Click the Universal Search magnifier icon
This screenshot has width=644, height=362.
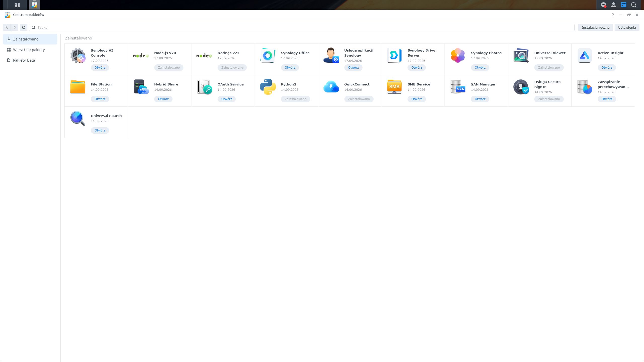78,118
